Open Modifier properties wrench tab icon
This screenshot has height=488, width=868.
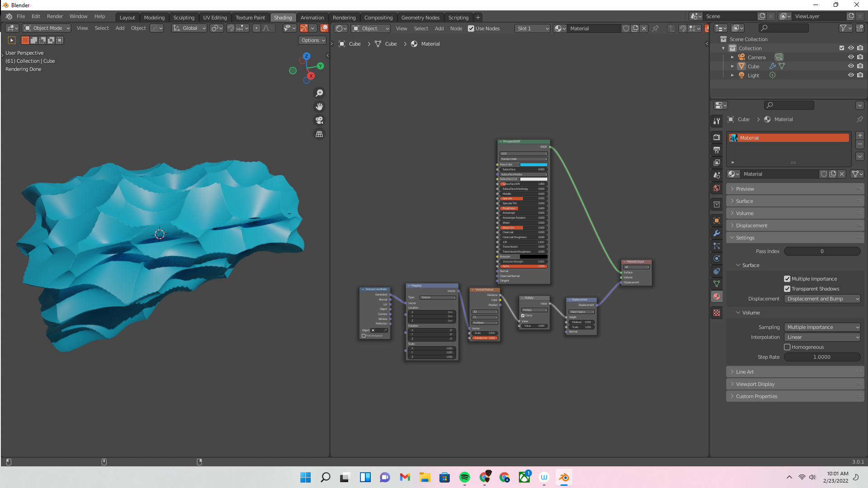(717, 233)
